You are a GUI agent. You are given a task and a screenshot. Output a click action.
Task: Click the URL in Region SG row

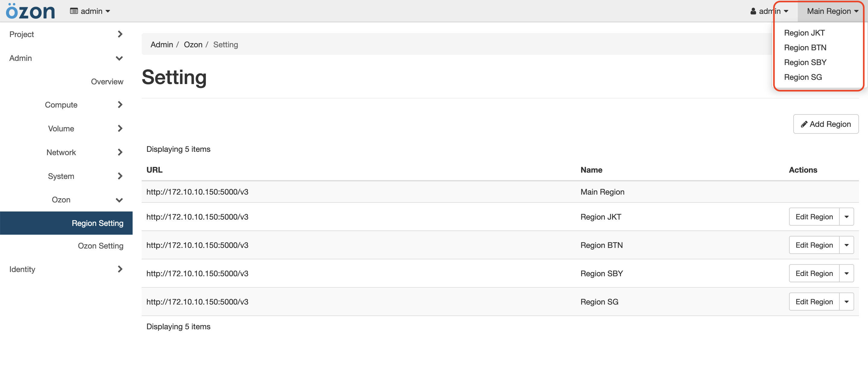pyautogui.click(x=197, y=302)
